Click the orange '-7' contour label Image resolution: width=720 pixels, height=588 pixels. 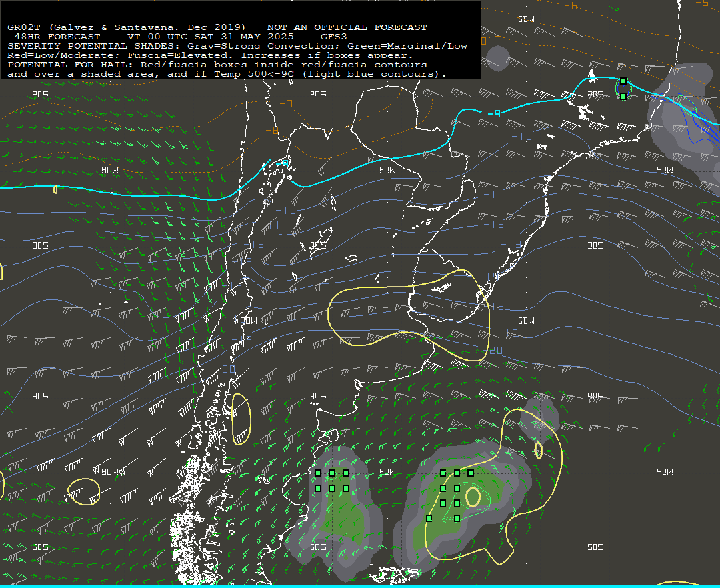(286, 103)
